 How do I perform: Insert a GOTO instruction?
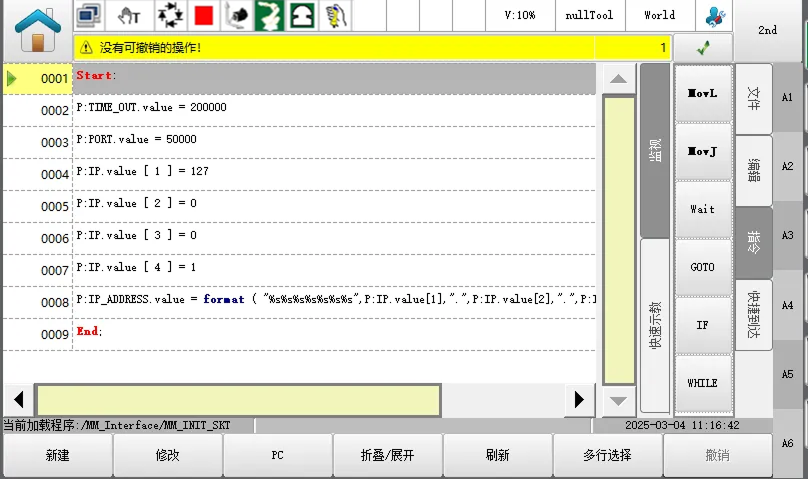click(703, 267)
